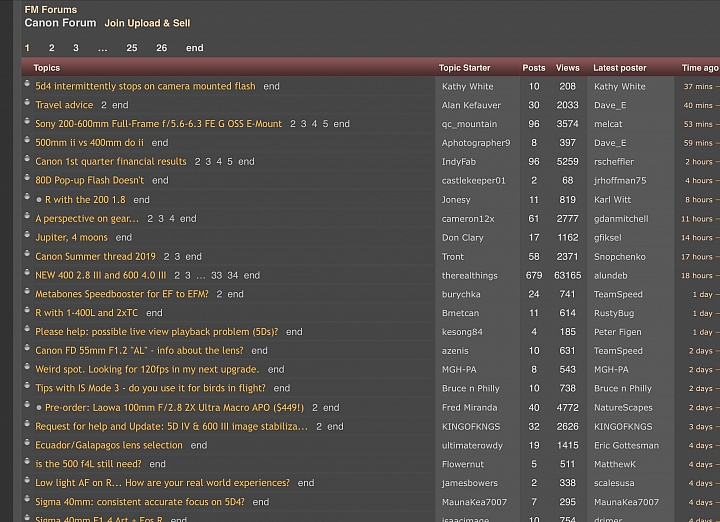The height and width of the screenshot is (522, 720).
Task: Click the status icon beside Metabones Speedbooster topic
Action: click(27, 291)
